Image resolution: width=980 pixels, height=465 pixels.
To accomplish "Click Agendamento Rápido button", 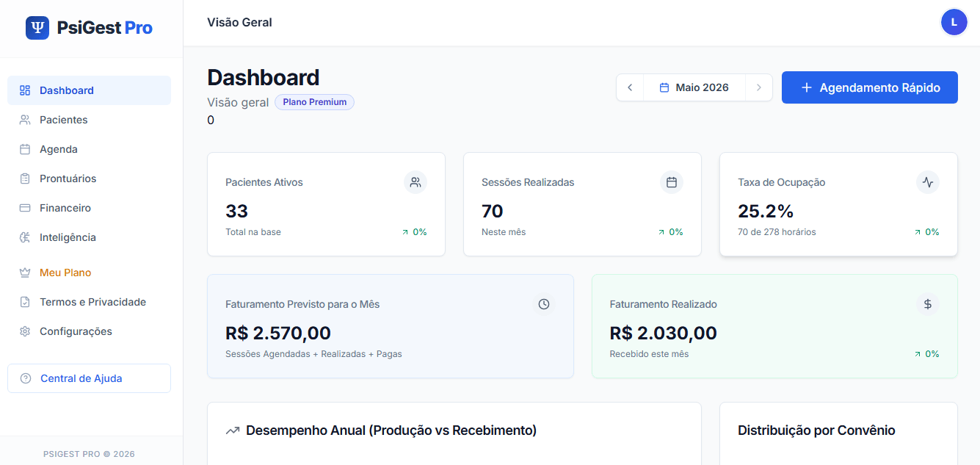I will (870, 87).
